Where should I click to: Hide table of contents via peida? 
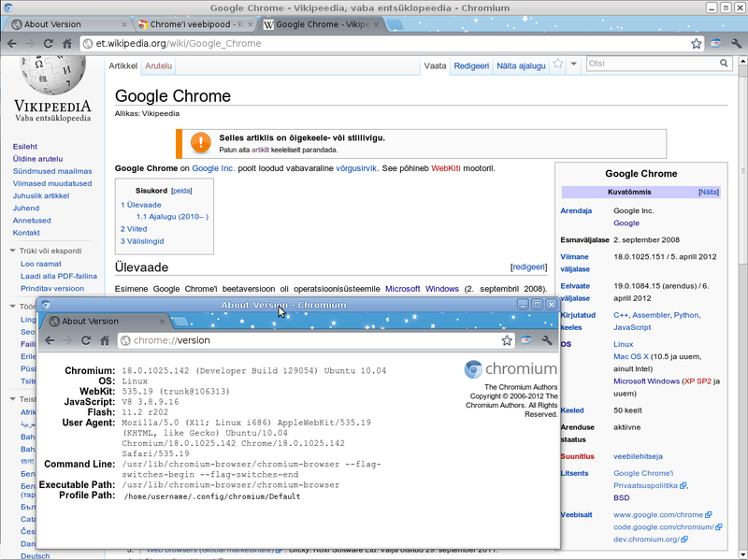181,191
